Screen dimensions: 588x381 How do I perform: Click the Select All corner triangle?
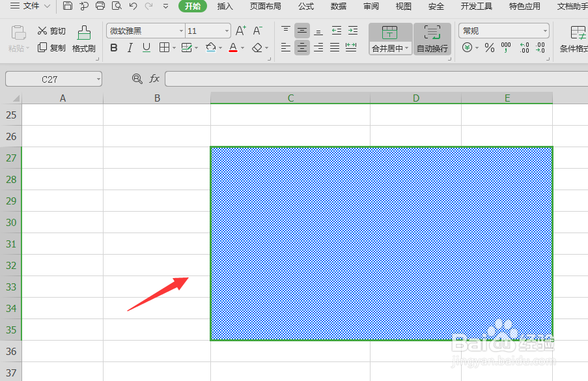16,98
